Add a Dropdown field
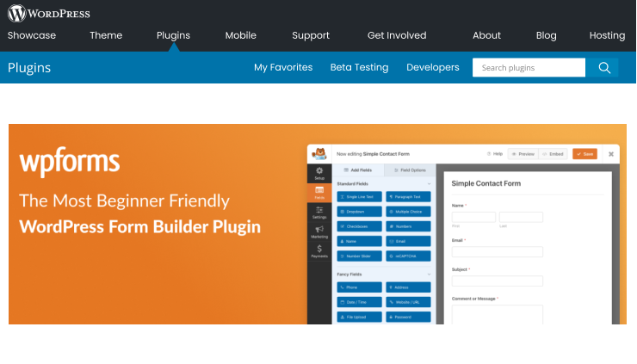This screenshot has height=364, width=637. [360, 212]
